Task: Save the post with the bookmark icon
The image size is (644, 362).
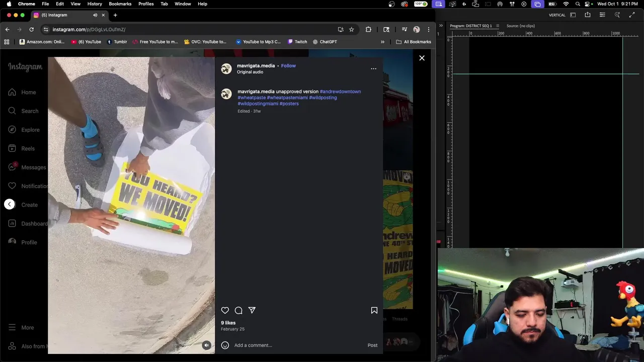Action: tap(374, 310)
